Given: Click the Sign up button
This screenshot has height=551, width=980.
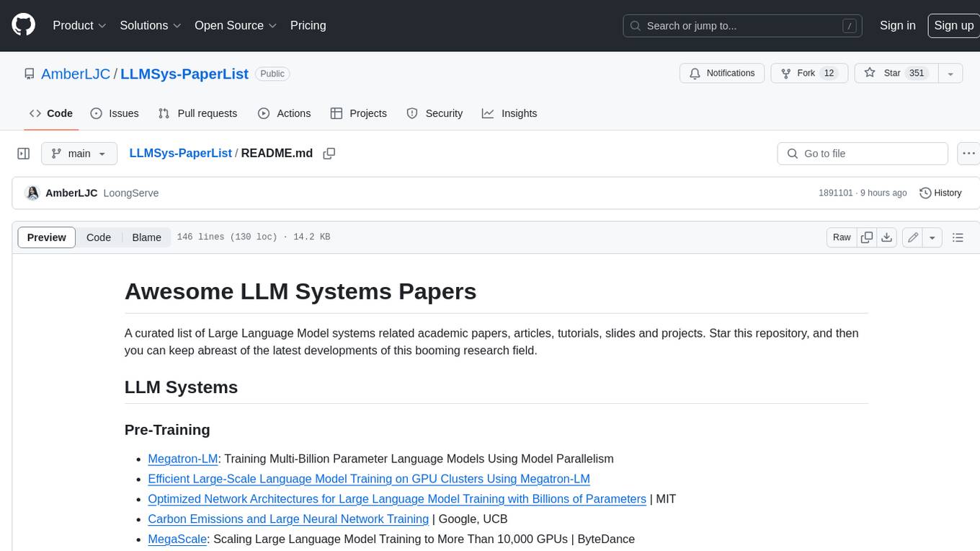Looking at the screenshot, I should point(953,25).
